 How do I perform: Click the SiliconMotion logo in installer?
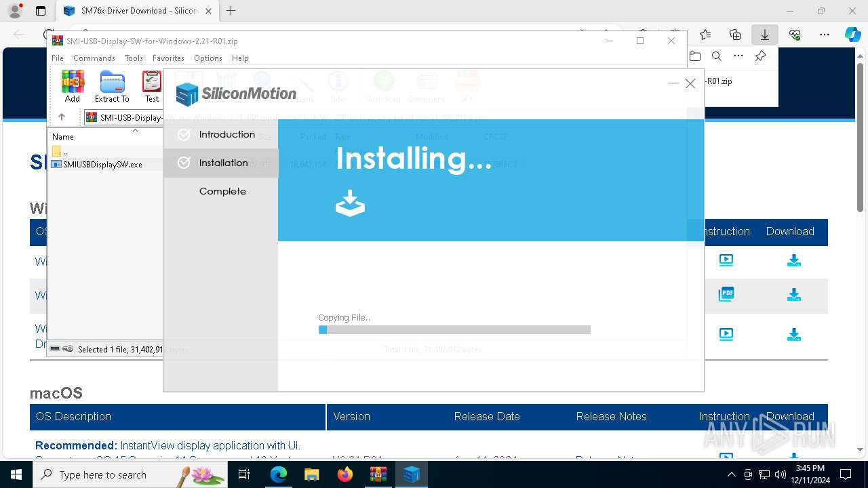pos(236,94)
